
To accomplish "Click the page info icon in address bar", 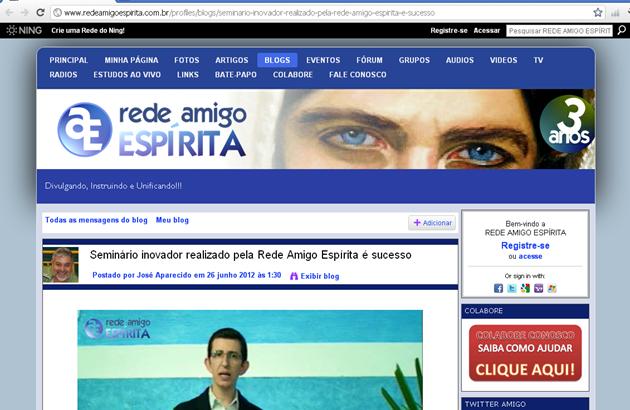I will pyautogui.click(x=57, y=13).
